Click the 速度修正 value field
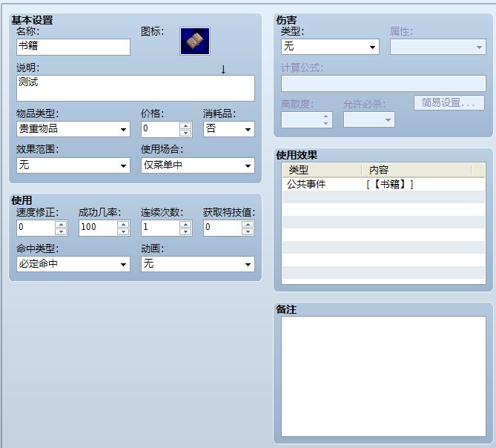Image resolution: width=496 pixels, height=448 pixels. 36,228
